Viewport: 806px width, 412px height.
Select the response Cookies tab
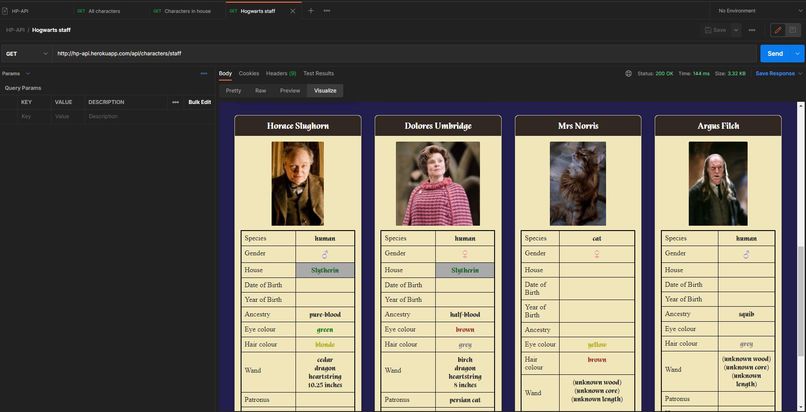(x=249, y=73)
